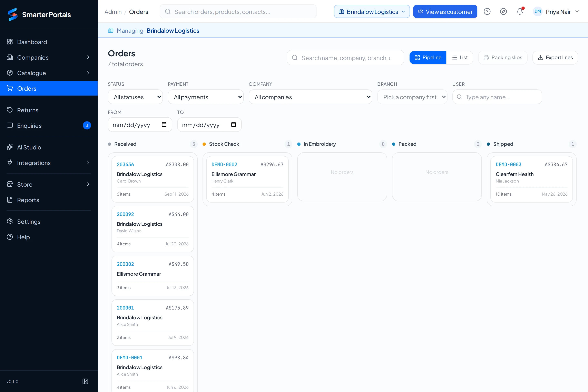Open calendar picker in TO date field

point(234,125)
